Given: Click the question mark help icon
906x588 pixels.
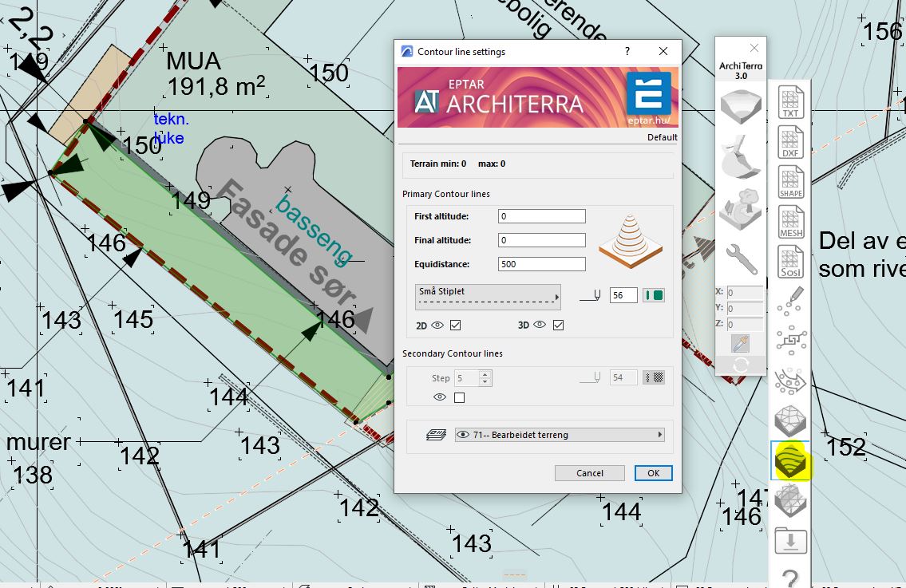Looking at the screenshot, I should [790, 578].
